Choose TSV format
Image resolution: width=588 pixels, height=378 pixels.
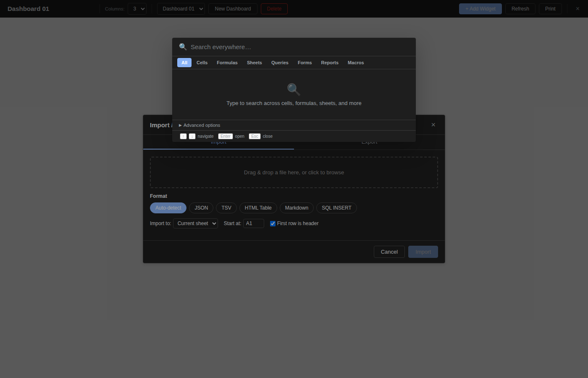coord(226,208)
